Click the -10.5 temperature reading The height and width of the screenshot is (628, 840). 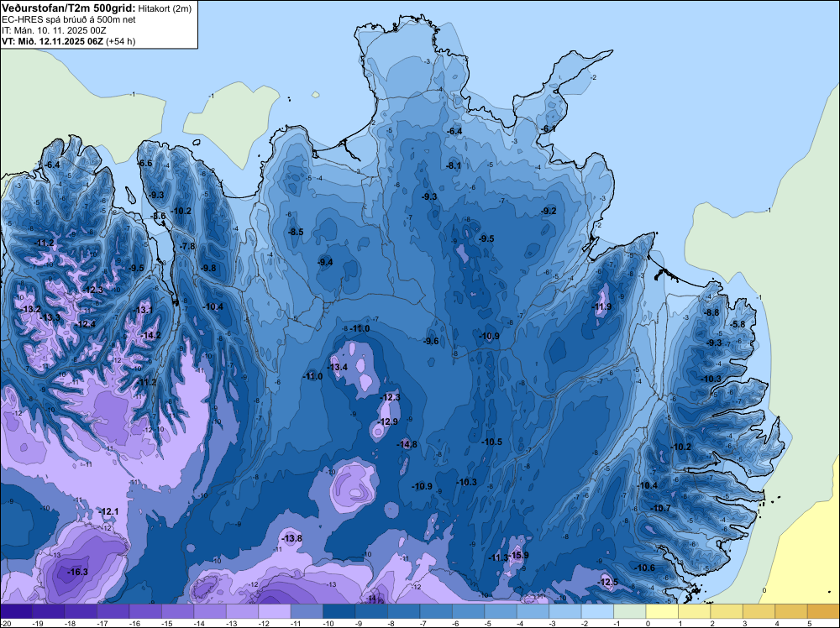click(x=491, y=442)
